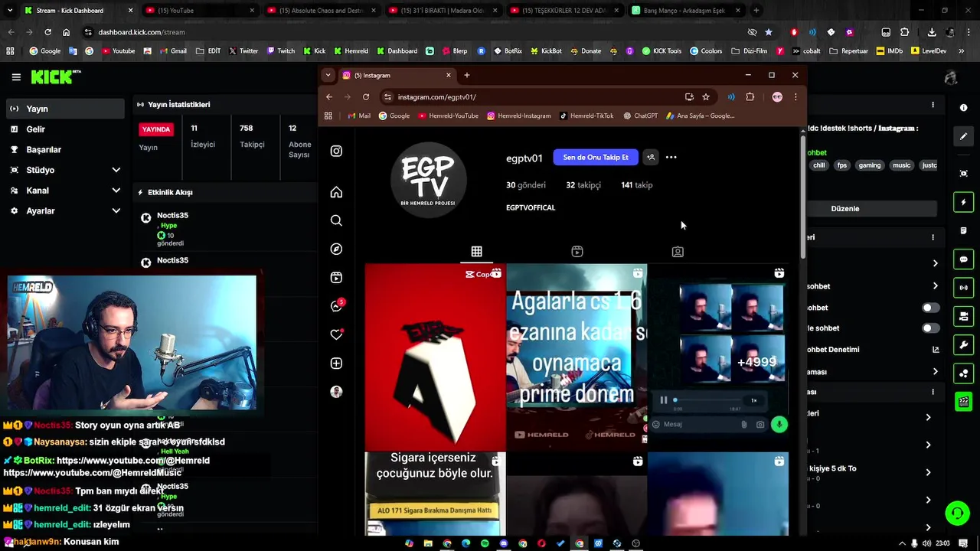Viewport: 980px width, 551px height.
Task: Open the three-dot menu of Kick top panel
Action: [933, 105]
